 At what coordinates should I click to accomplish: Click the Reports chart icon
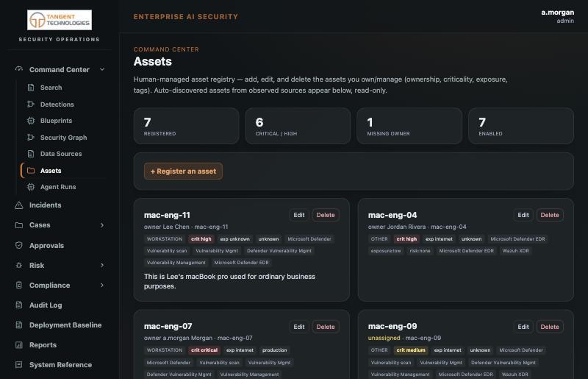pyautogui.click(x=19, y=345)
